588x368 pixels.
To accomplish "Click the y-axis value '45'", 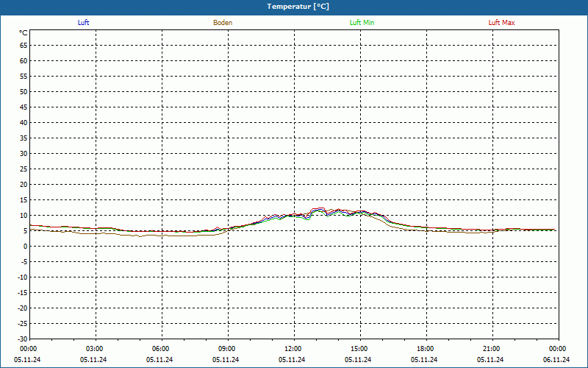I will tap(24, 107).
